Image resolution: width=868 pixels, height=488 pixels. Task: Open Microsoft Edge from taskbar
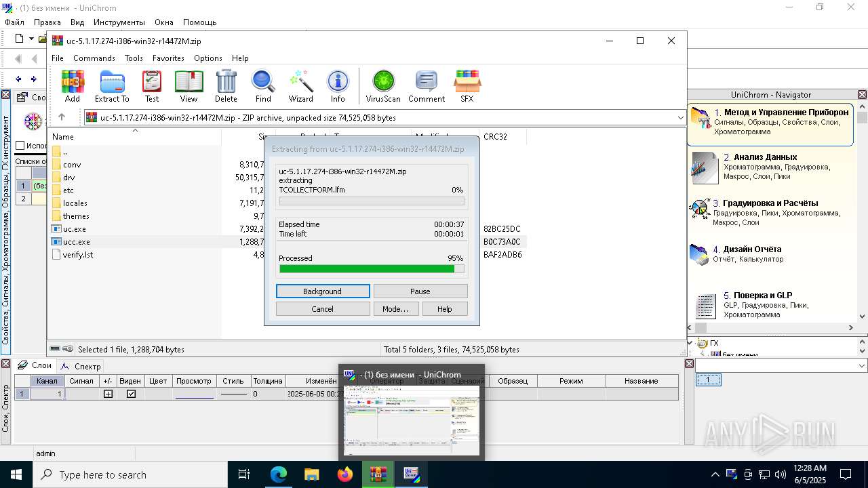coord(279,474)
